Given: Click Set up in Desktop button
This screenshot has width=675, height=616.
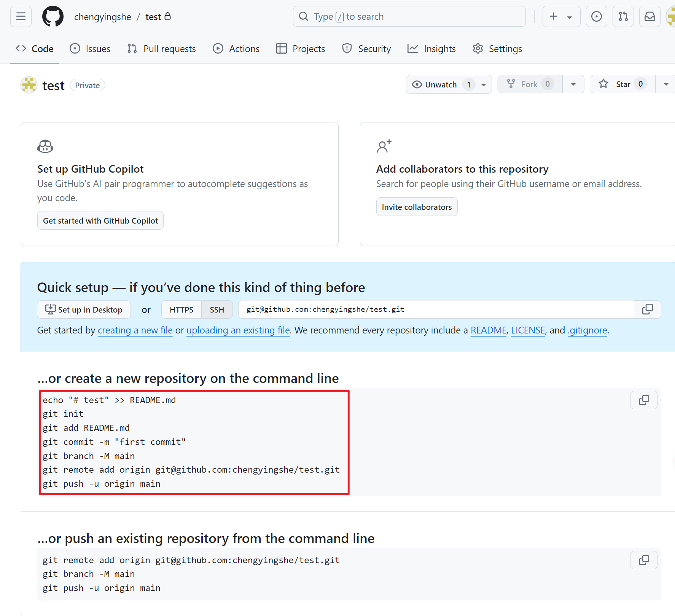Looking at the screenshot, I should [84, 310].
